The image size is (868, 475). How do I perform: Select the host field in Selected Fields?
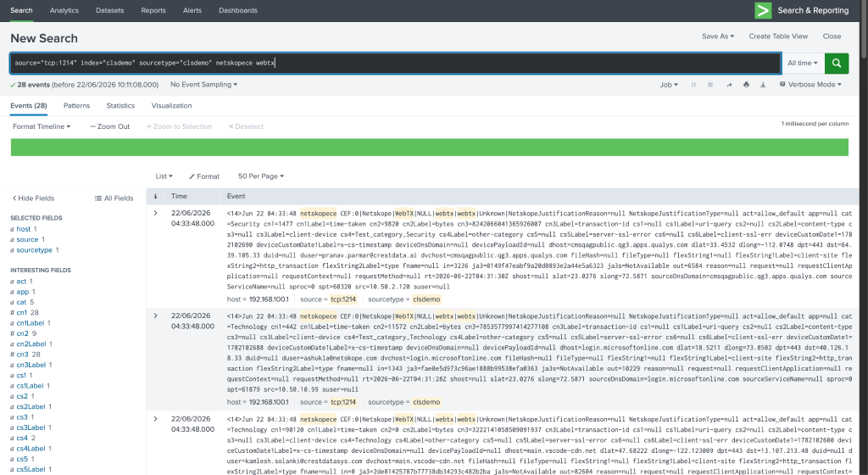point(23,229)
